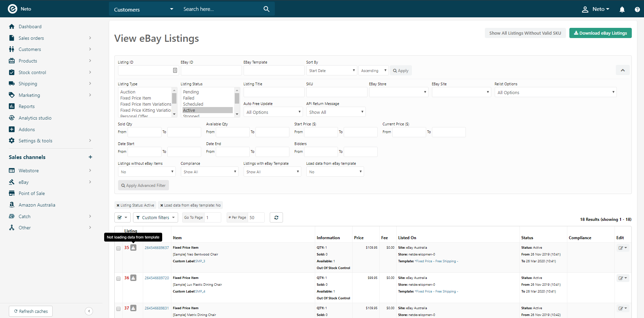Click the Customers sidebar icon

point(12,49)
